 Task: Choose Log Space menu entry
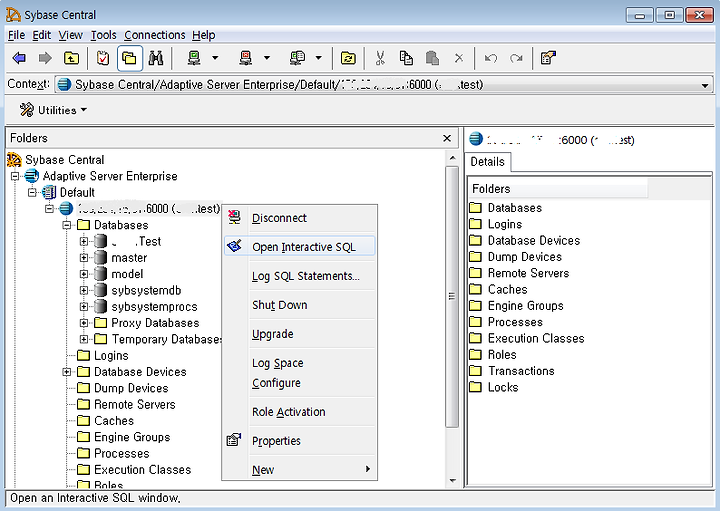tap(299, 363)
